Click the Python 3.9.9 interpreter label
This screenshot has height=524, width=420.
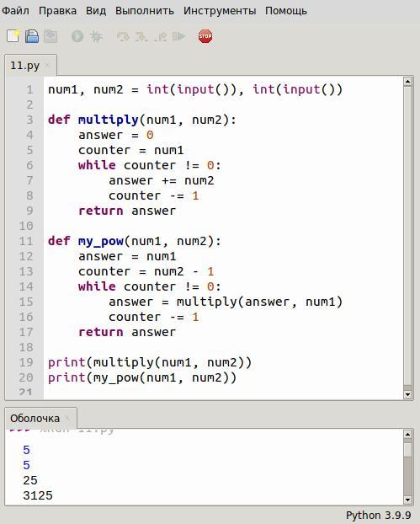[x=378, y=515]
